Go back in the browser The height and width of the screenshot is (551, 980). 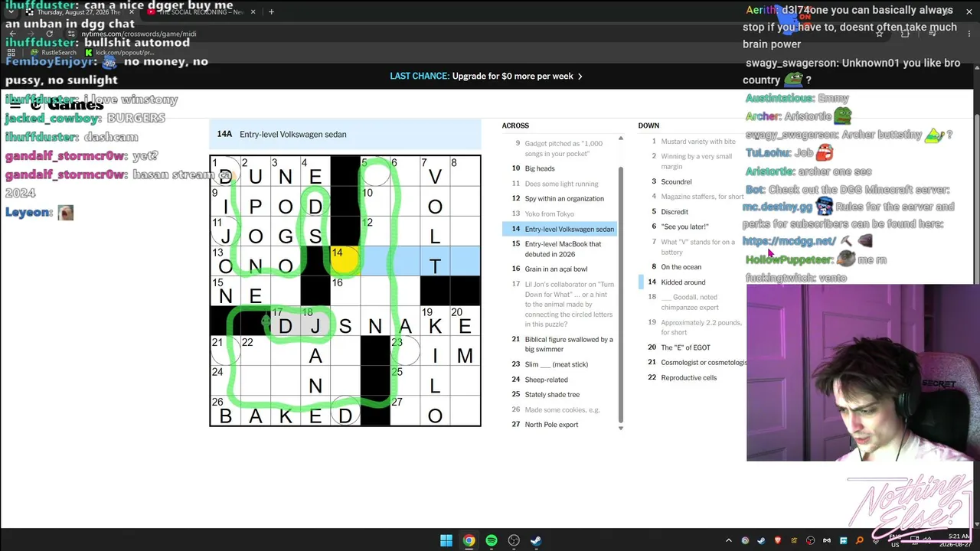[11, 34]
